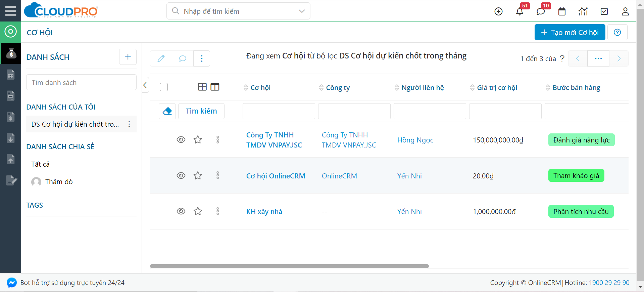Click the horizontal table scrollbar
This screenshot has height=292, width=644.
tap(289, 266)
